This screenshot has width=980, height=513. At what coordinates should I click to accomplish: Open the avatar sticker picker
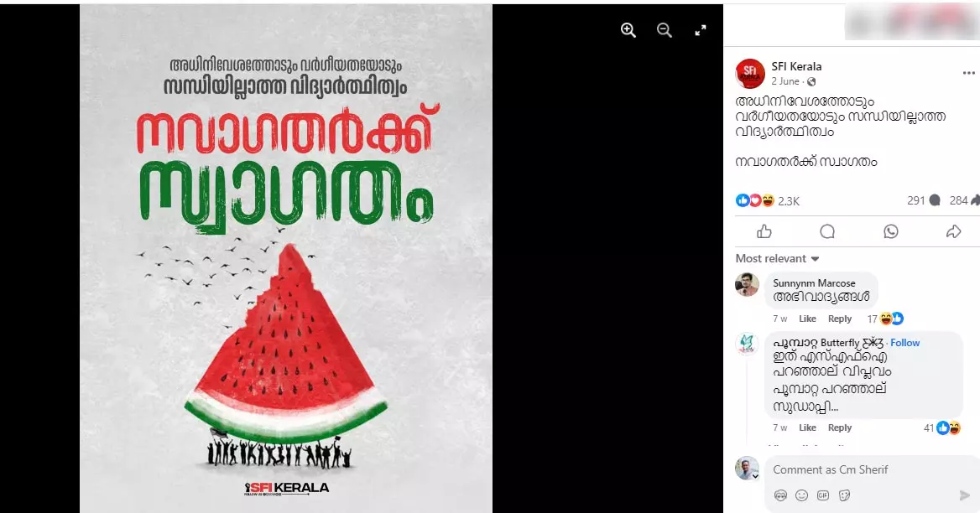pos(780,495)
